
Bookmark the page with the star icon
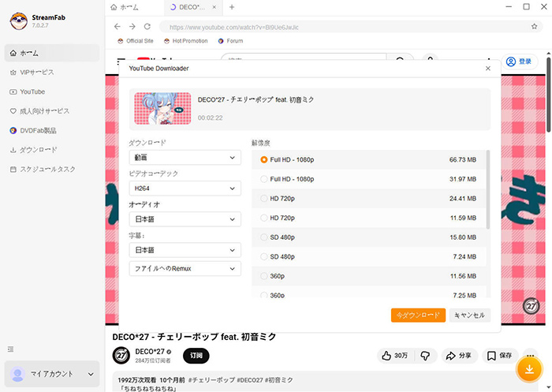[534, 26]
